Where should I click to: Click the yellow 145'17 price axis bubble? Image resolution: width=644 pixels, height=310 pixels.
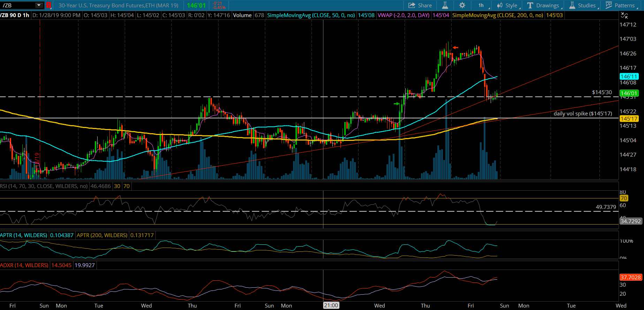click(629, 119)
